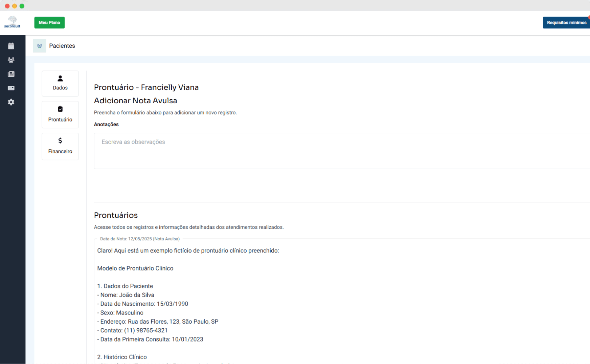590x364 pixels.
Task: Switch to the Dados tab
Action: 60,83
